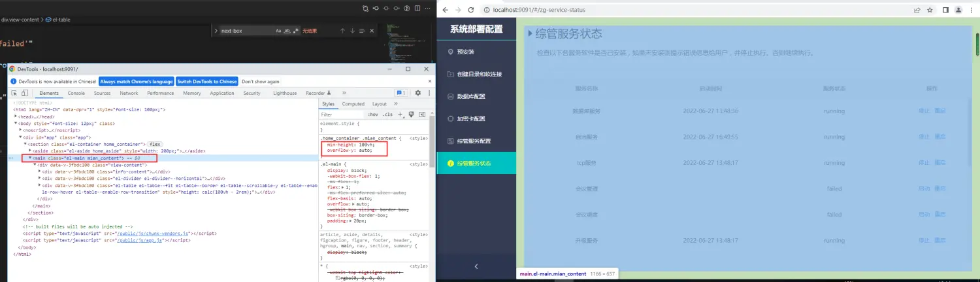Open the Computed styles tab
This screenshot has height=282, width=980.
point(353,104)
